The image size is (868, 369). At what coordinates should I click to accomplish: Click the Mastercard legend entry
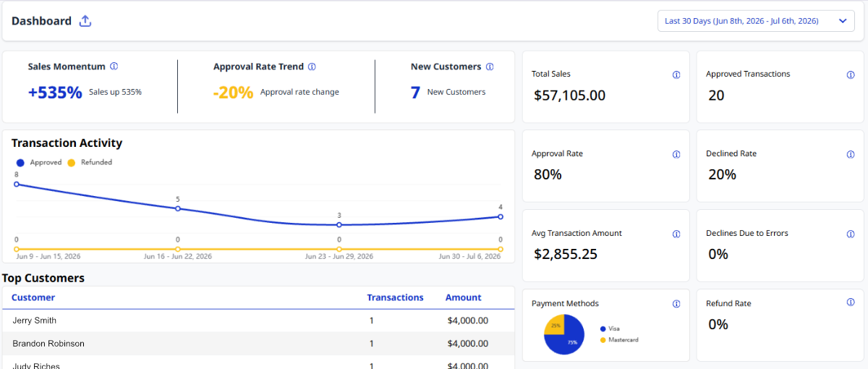pyautogui.click(x=619, y=339)
